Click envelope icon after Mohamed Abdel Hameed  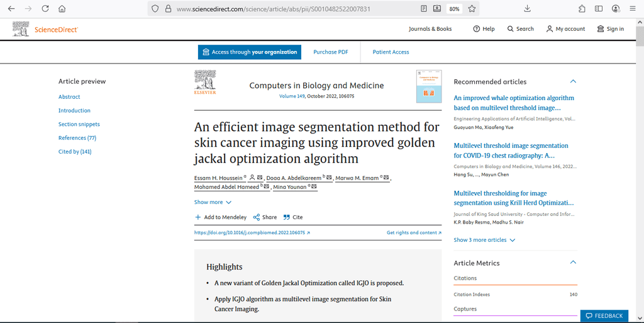click(266, 186)
